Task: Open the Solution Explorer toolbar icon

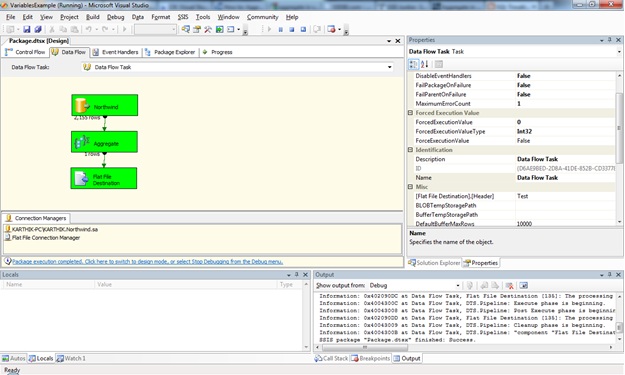Action: 186,29
